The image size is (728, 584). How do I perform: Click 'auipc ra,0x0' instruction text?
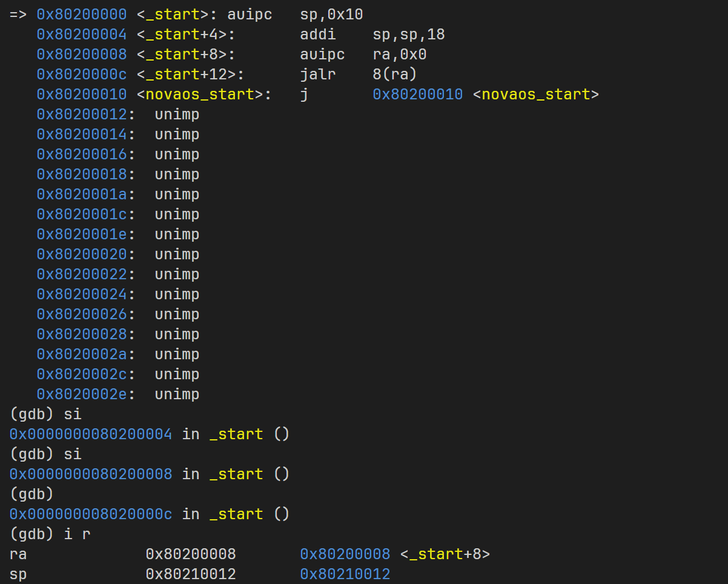[x=363, y=55]
